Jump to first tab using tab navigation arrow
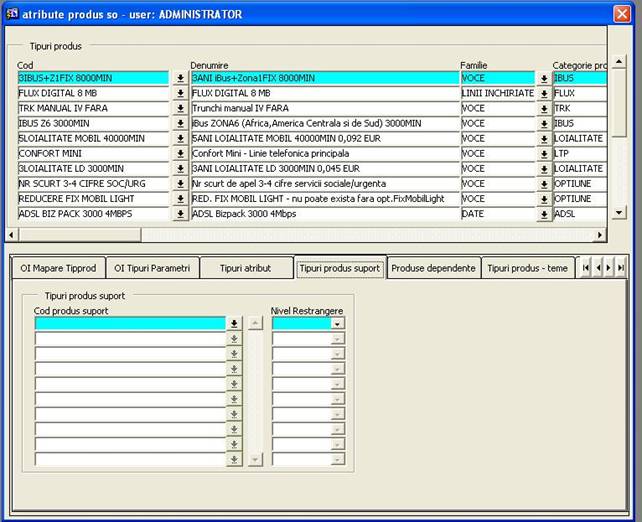The height and width of the screenshot is (522, 642). (585, 268)
